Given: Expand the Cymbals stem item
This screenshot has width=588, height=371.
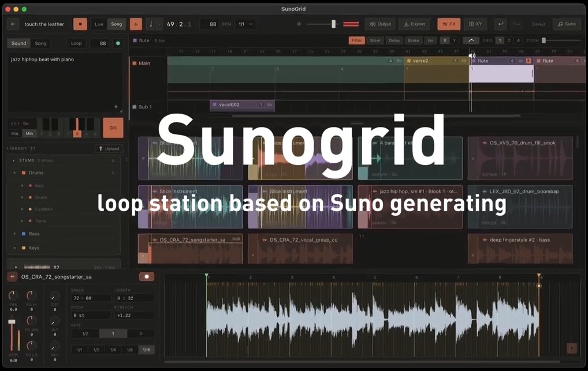Looking at the screenshot, I should 22,209.
